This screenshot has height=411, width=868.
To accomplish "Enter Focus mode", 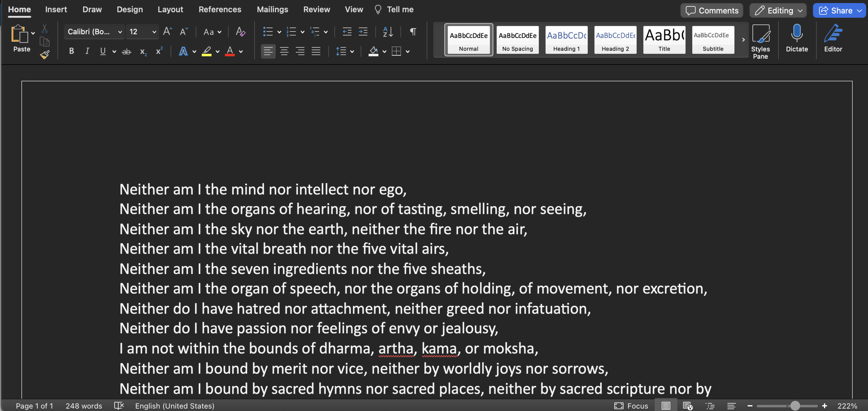I will 631,406.
